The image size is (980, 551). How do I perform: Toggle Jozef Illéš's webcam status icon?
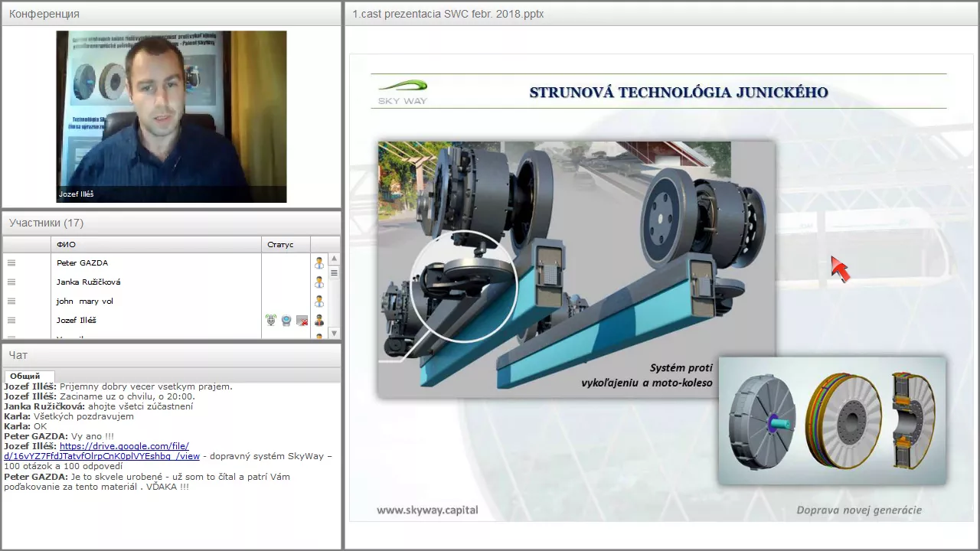coord(286,320)
